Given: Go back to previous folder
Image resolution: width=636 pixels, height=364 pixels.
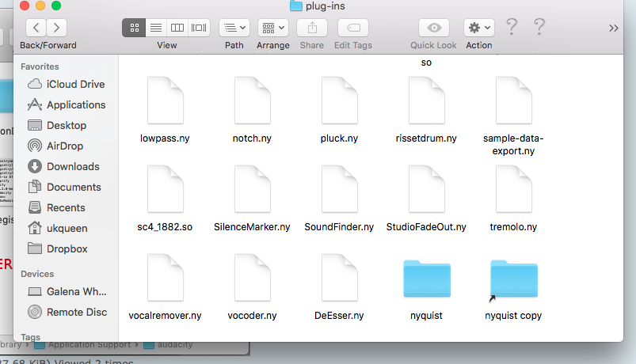Looking at the screenshot, I should 36,28.
